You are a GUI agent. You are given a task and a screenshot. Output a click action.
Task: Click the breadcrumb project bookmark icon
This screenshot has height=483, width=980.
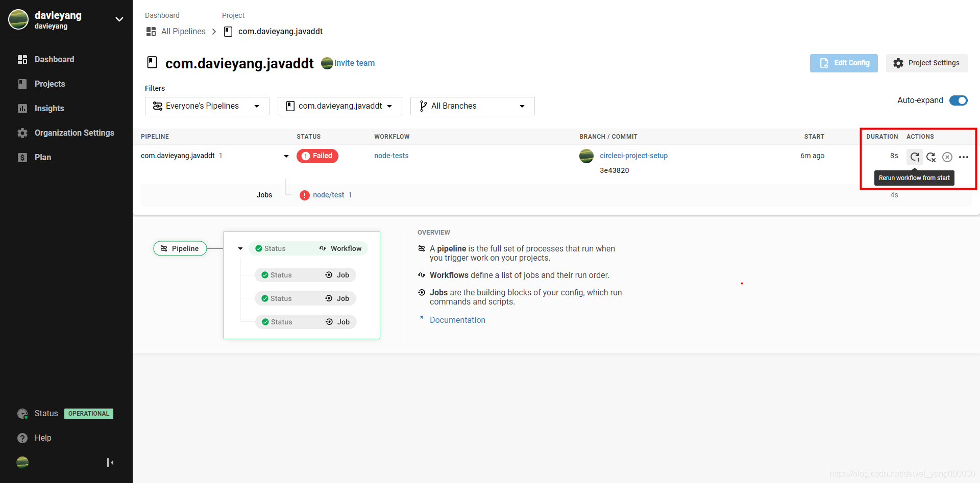coord(228,32)
